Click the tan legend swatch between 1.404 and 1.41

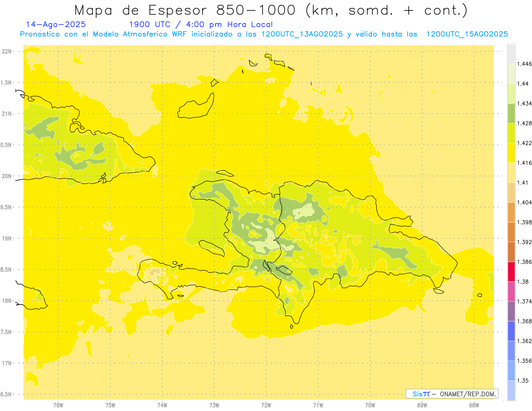(511, 192)
